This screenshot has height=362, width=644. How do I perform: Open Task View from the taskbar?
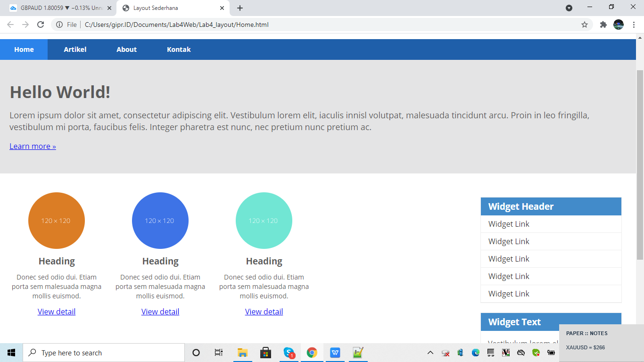(218, 353)
